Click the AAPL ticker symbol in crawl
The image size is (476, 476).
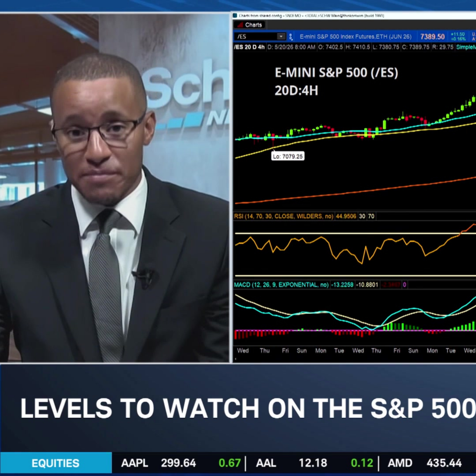point(135,463)
